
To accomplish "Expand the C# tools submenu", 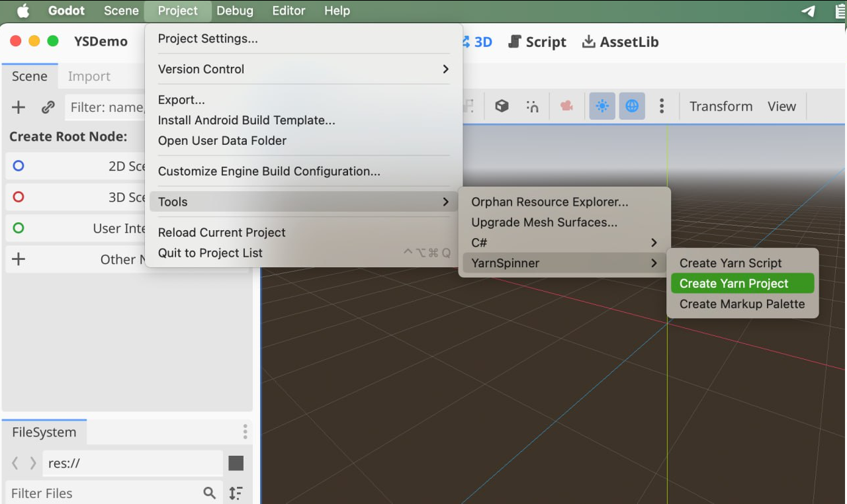I will 564,243.
